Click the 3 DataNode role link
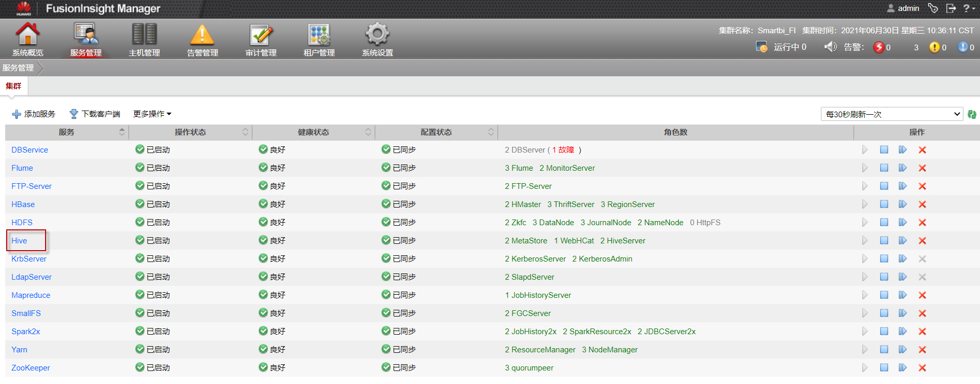The image size is (980, 384). [x=553, y=223]
